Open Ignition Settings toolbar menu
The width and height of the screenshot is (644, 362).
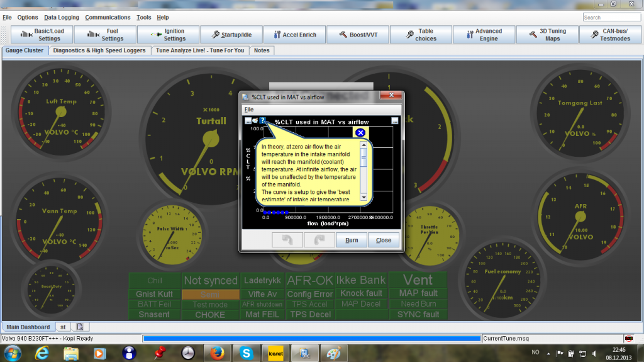(169, 35)
